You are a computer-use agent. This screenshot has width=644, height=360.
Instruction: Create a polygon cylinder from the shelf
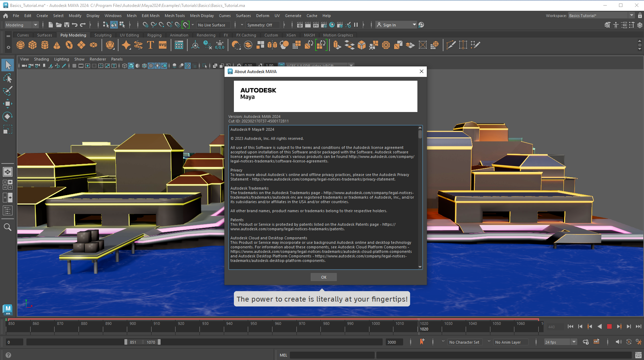click(x=45, y=45)
